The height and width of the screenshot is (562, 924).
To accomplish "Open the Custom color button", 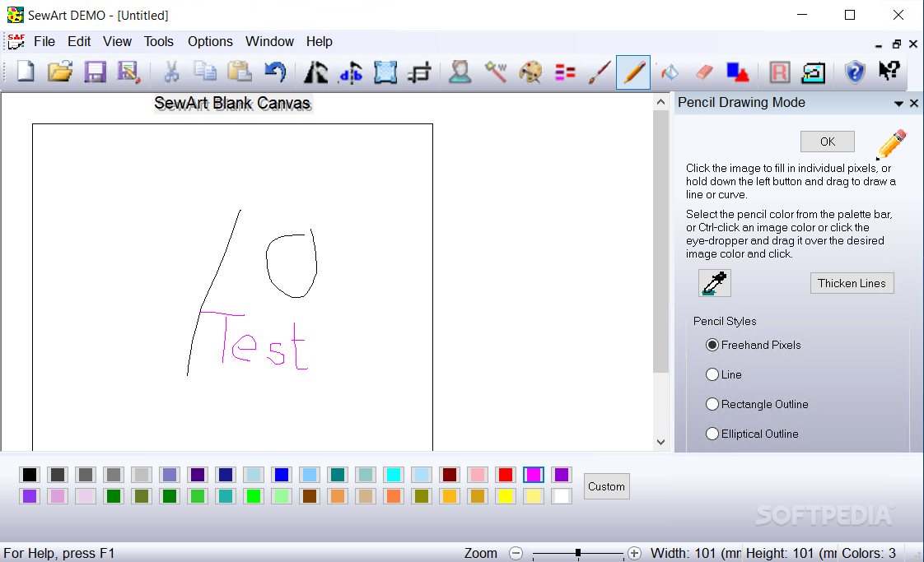I will [x=606, y=486].
